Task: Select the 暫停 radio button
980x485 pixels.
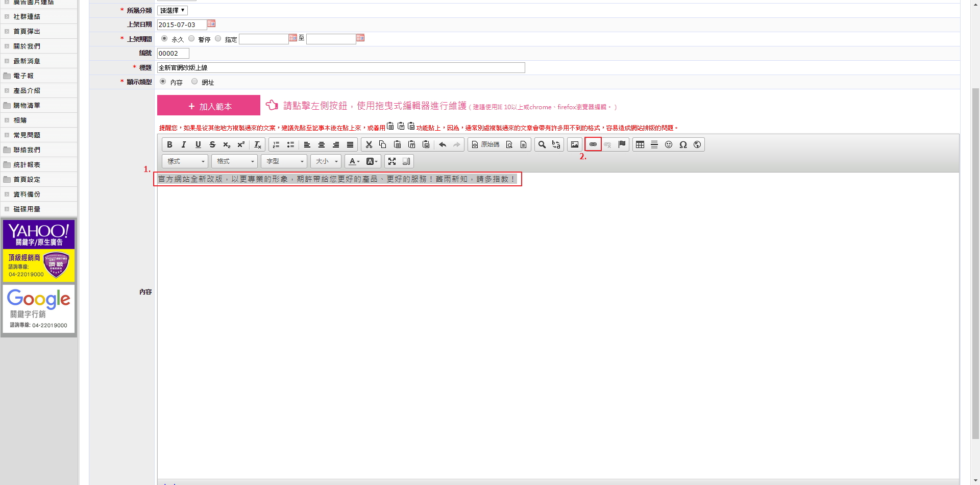Action: pyautogui.click(x=191, y=39)
